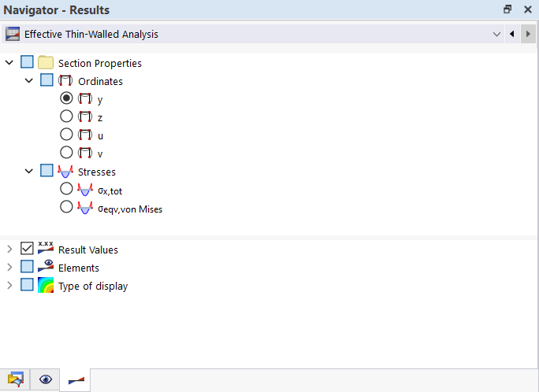This screenshot has height=392, width=539.
Task: Switch to the Data navigator tab
Action: pos(15,379)
